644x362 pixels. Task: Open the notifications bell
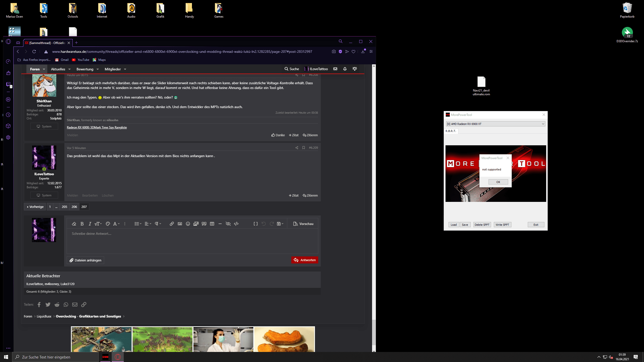(345, 69)
